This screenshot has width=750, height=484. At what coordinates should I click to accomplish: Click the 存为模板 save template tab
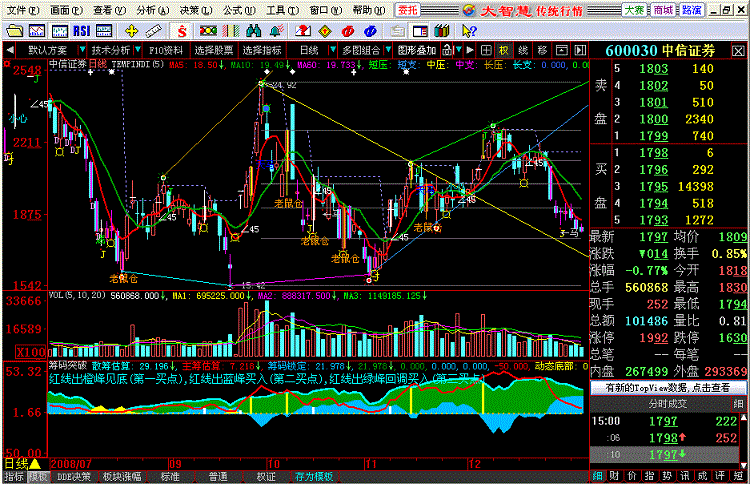[x=314, y=477]
